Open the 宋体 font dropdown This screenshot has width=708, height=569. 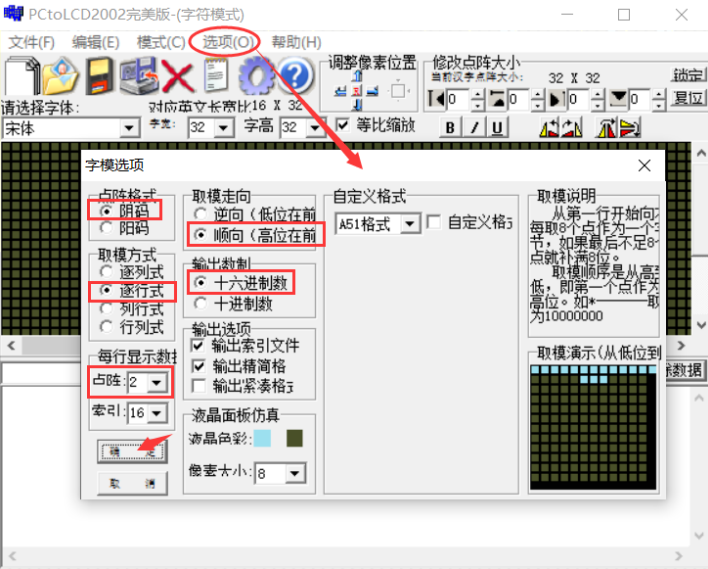coord(129,128)
